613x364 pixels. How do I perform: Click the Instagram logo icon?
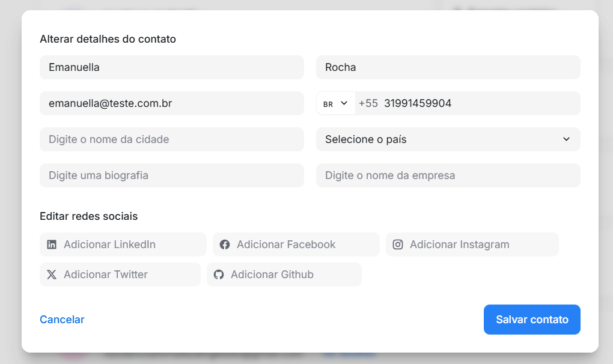(398, 244)
